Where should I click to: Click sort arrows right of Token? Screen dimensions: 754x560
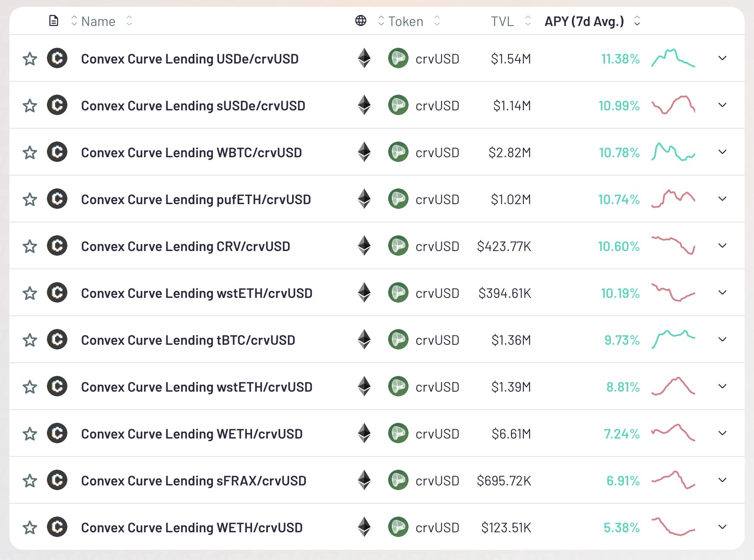[437, 20]
